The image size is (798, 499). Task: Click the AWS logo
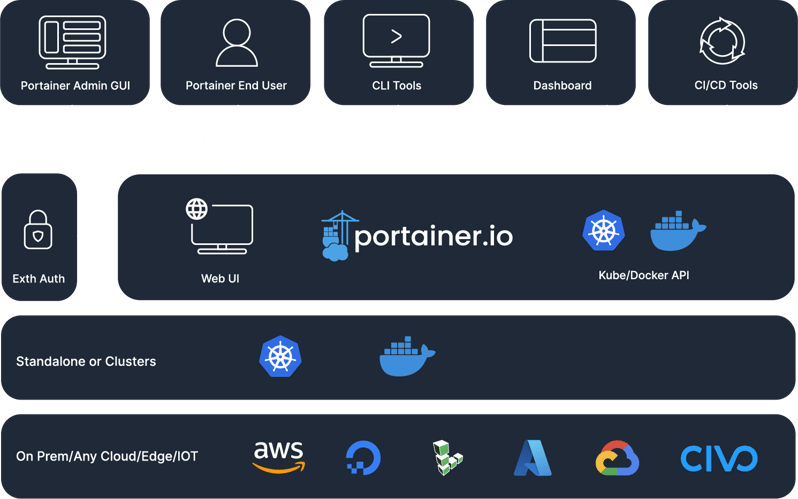279,457
